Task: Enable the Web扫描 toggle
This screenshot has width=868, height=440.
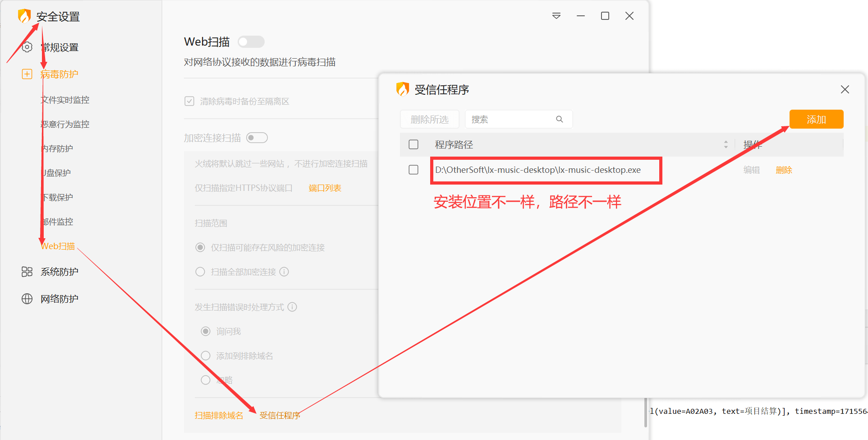Action: click(251, 41)
